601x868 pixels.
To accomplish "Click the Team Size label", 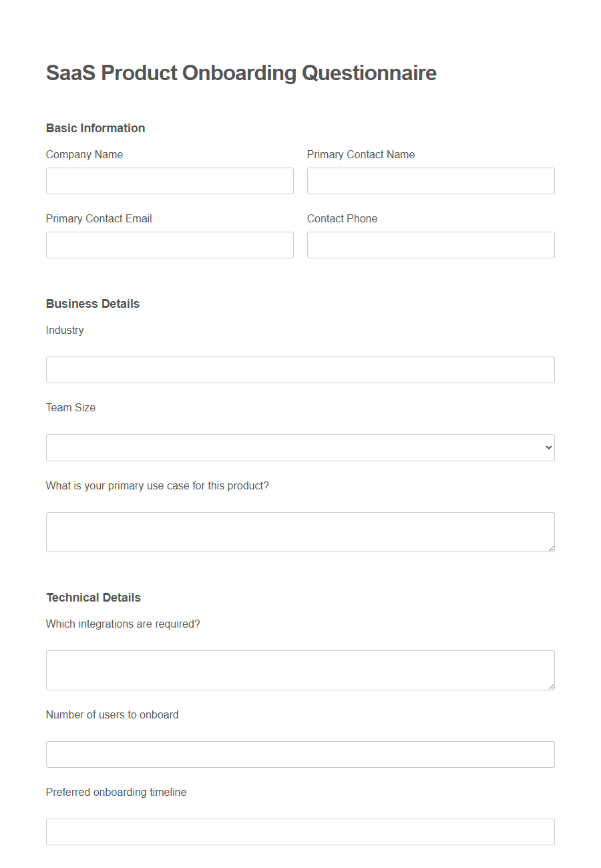I will 70,407.
